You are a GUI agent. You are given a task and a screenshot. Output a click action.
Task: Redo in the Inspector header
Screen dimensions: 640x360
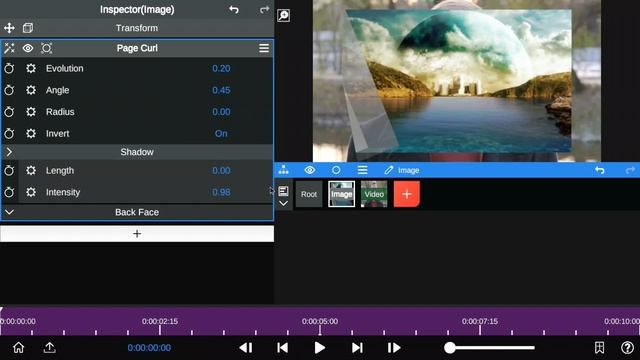click(x=264, y=9)
